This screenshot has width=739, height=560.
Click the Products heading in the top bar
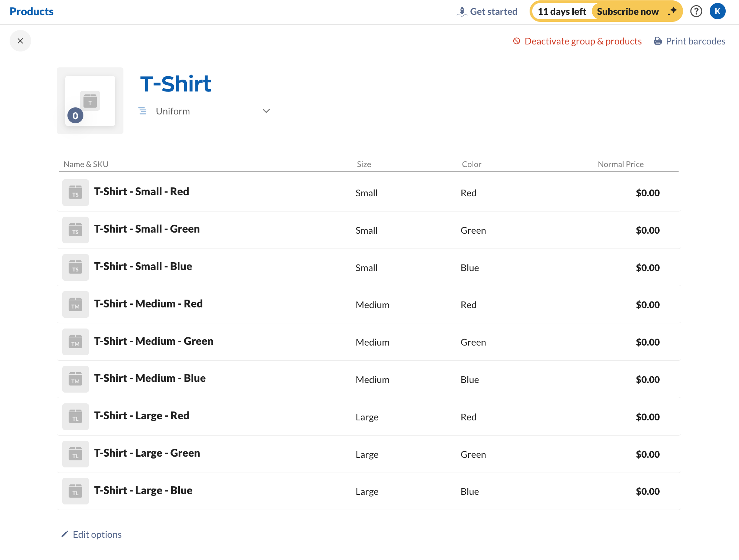click(x=31, y=11)
